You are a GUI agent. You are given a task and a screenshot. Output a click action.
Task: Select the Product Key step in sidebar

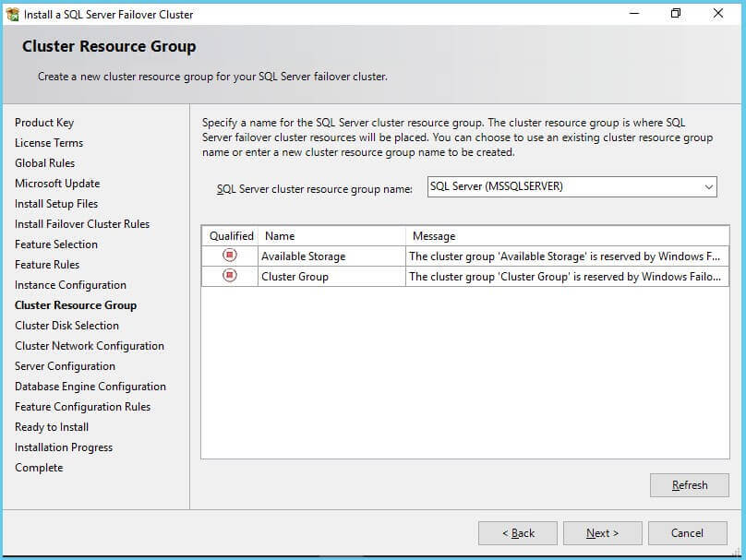tap(44, 123)
